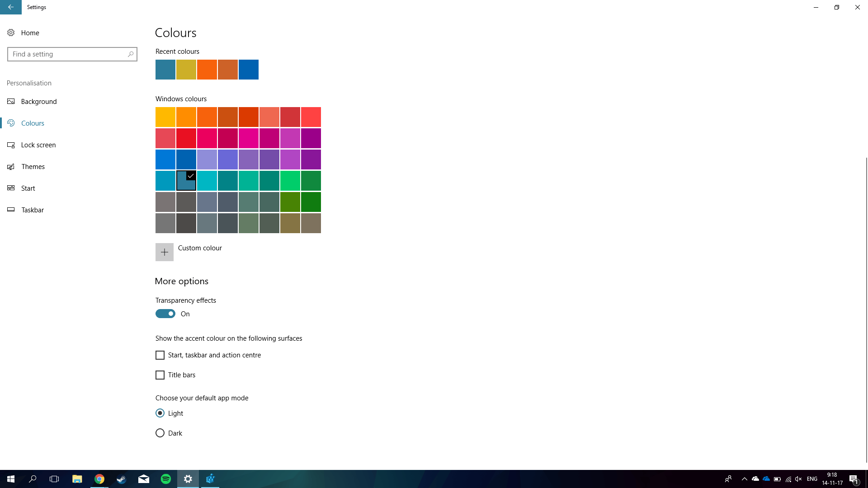Select the Dark app mode
The height and width of the screenshot is (488, 868).
point(160,433)
